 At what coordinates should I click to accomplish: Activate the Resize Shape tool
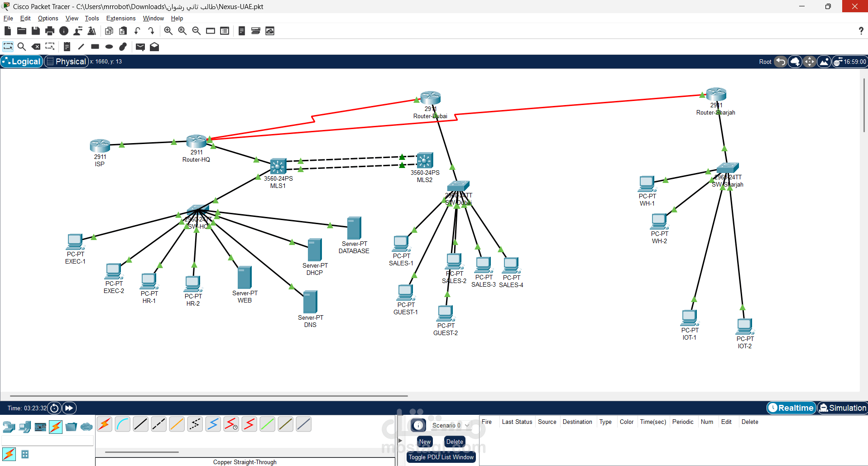pos(50,47)
